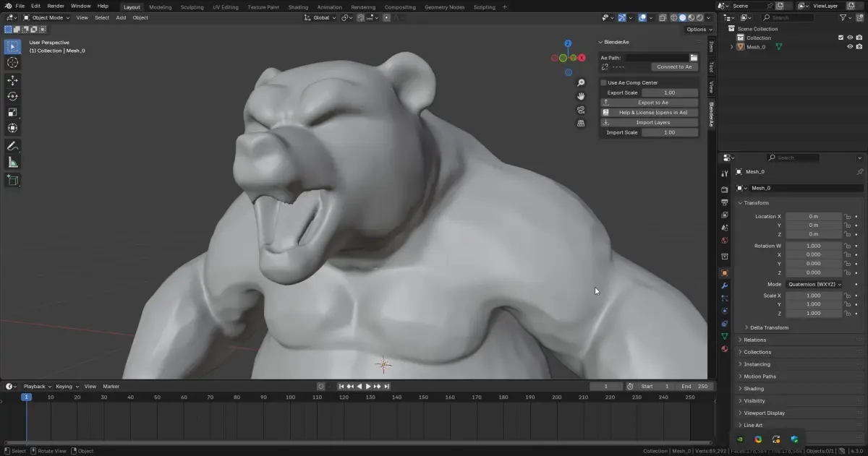This screenshot has height=456, width=868.
Task: Open the Material properties tab
Action: tap(724, 349)
